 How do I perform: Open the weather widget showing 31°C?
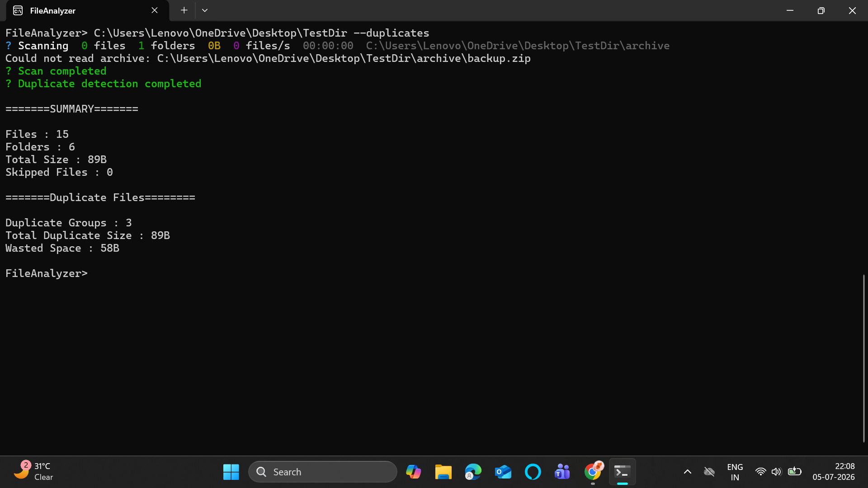(34, 471)
